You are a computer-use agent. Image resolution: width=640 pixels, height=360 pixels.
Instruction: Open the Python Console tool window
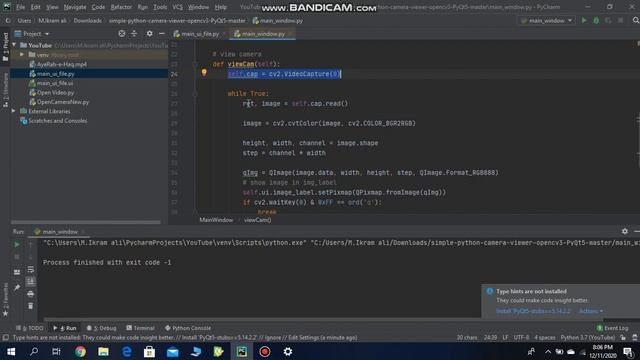pos(188,328)
